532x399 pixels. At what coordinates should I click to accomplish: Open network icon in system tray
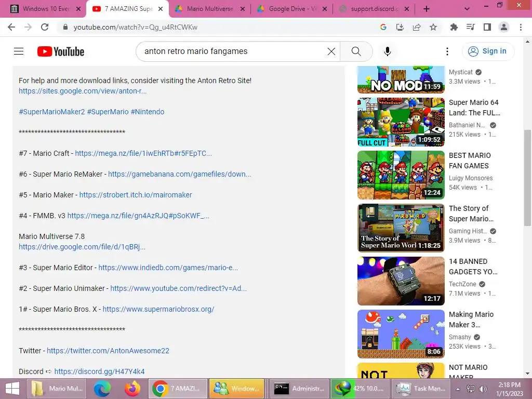click(x=471, y=389)
